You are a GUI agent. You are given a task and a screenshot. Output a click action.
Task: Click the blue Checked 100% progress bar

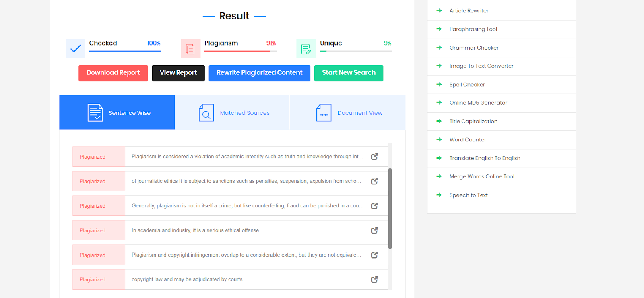tap(125, 52)
